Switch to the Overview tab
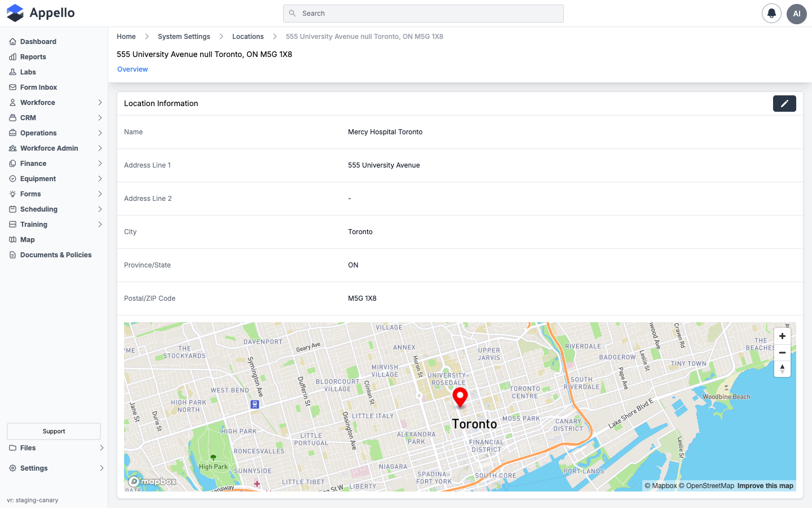 pos(133,69)
